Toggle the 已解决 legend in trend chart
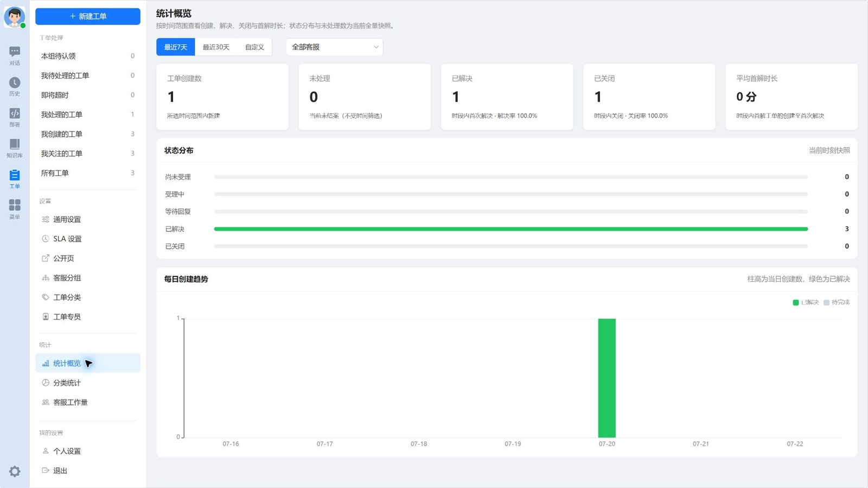868x488 pixels. coord(806,302)
